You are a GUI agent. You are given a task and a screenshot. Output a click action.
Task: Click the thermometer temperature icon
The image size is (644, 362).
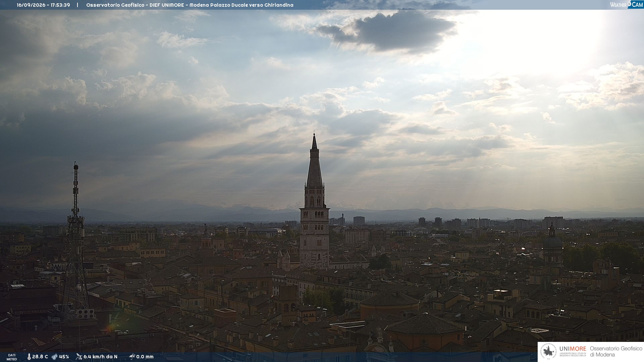[29, 357]
